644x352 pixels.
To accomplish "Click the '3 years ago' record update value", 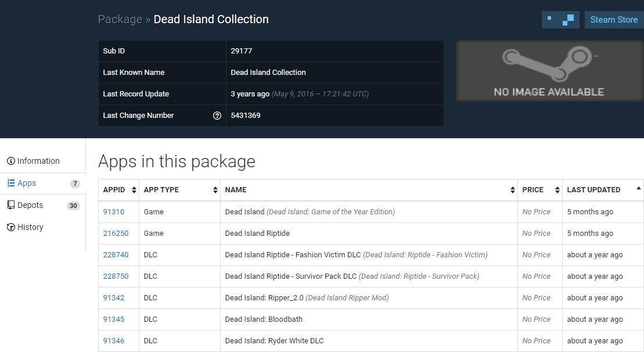I will click(250, 94).
